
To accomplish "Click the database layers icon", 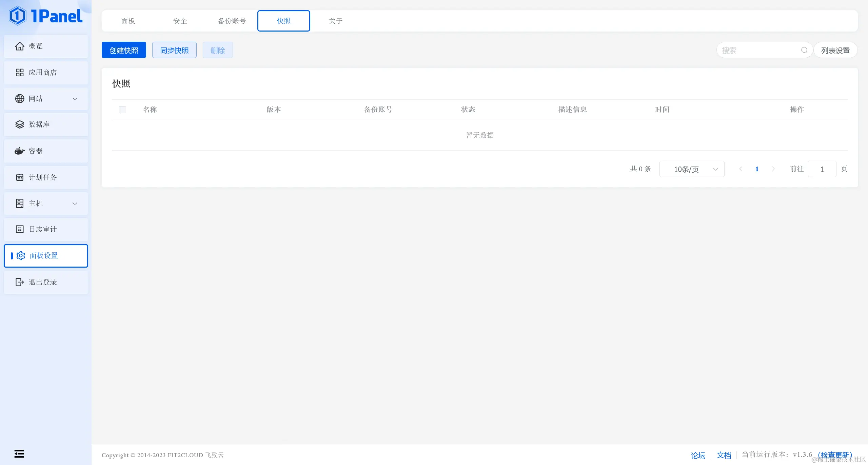I will 20,124.
